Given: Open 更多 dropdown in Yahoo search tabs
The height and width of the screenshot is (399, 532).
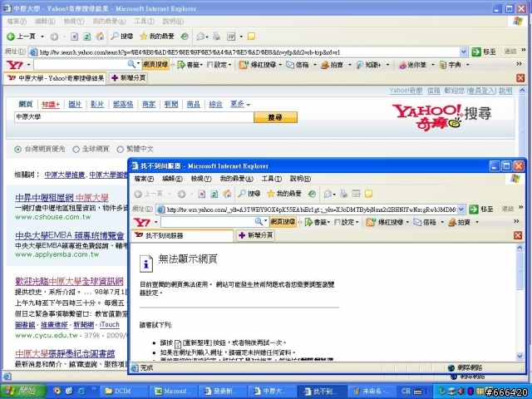Looking at the screenshot, I should point(240,104).
